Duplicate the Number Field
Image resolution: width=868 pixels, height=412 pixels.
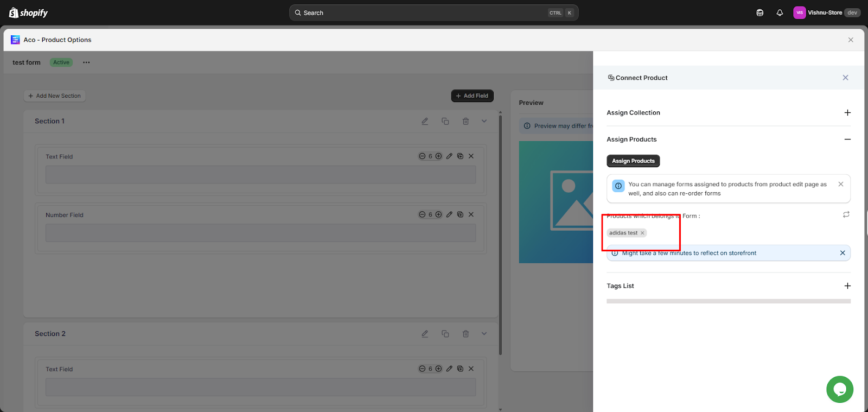(x=460, y=215)
